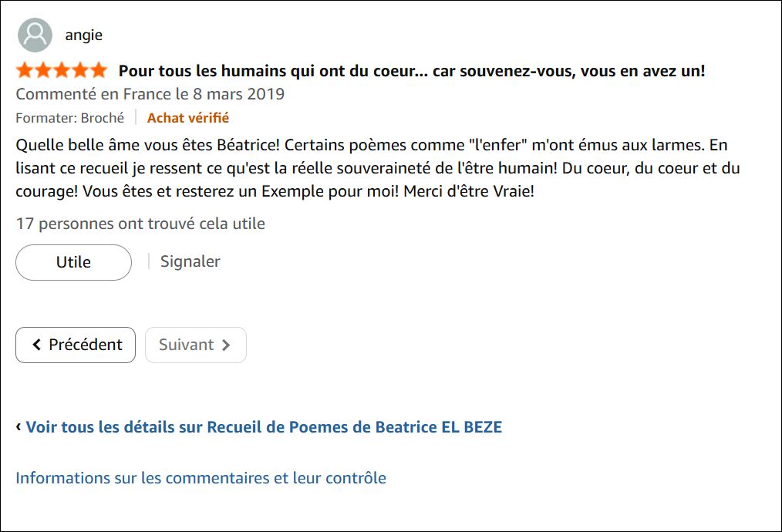Click the Formater: Broché text

point(69,118)
